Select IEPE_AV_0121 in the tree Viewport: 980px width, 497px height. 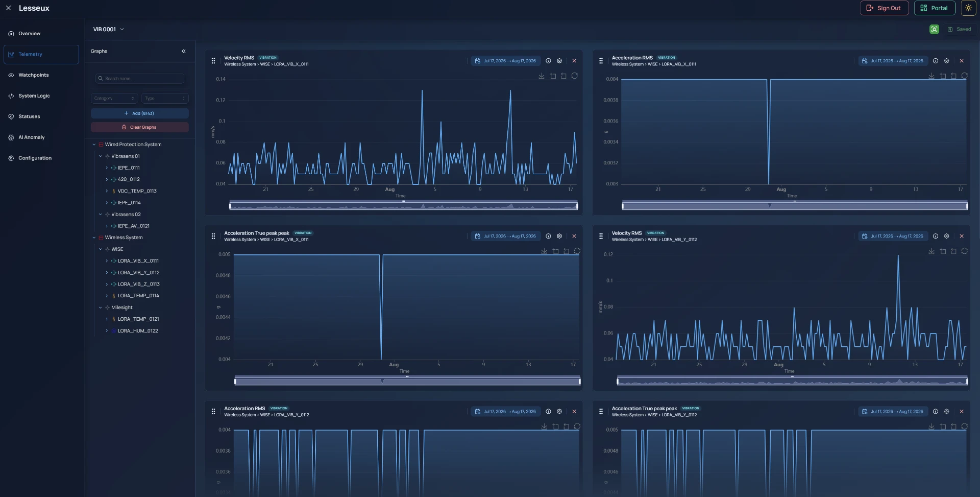[x=134, y=226]
